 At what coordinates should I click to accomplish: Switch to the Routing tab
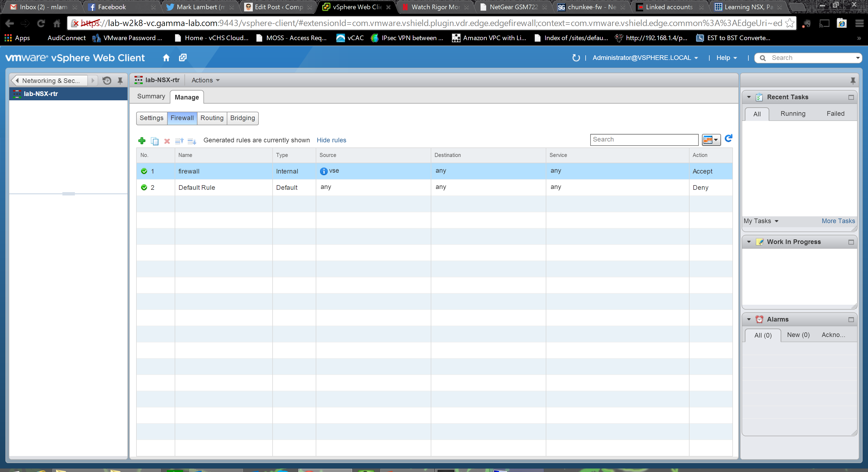click(x=212, y=118)
